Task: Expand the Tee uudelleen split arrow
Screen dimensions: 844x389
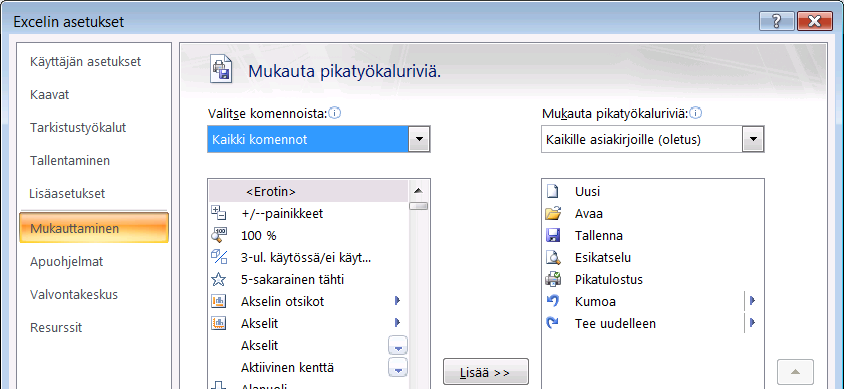Action: coord(752,323)
